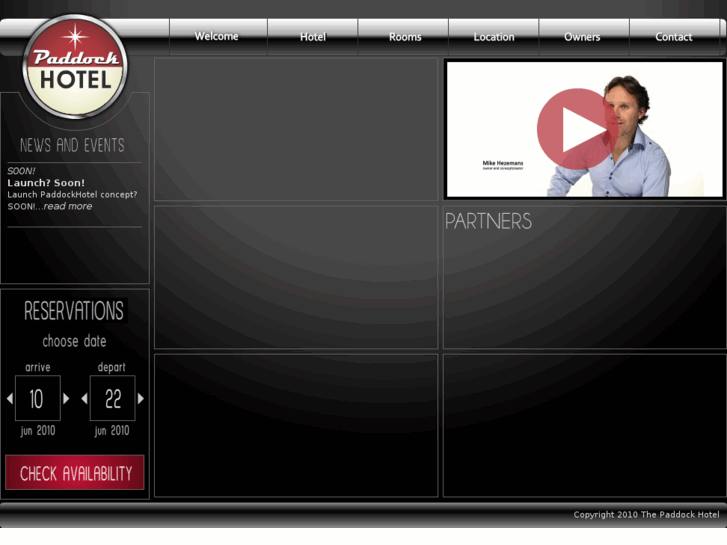Select the arrive day box showing 10

click(38, 398)
